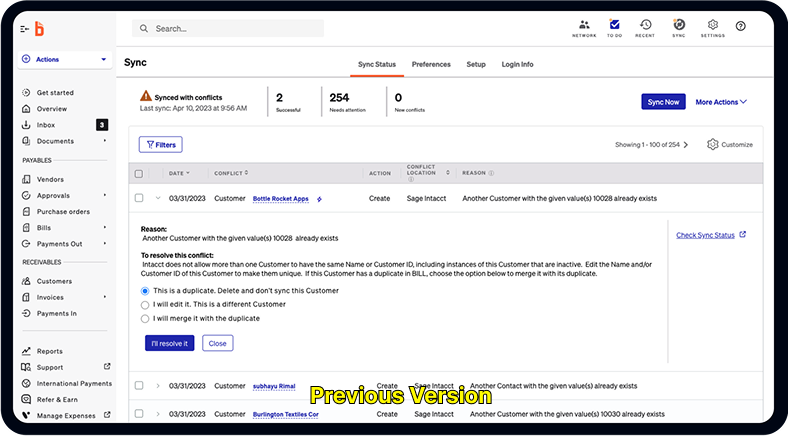The height and width of the screenshot is (436, 788).
Task: Open Refer & Earn in sidebar
Action: click(x=57, y=399)
